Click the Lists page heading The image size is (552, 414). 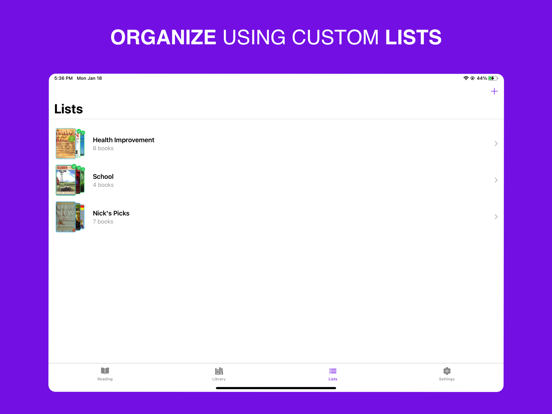[x=69, y=109]
